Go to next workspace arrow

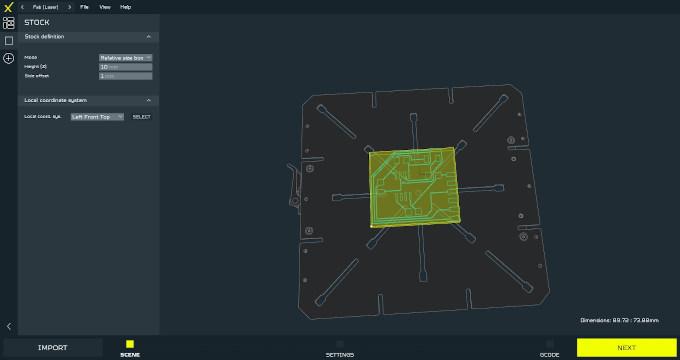click(x=69, y=7)
